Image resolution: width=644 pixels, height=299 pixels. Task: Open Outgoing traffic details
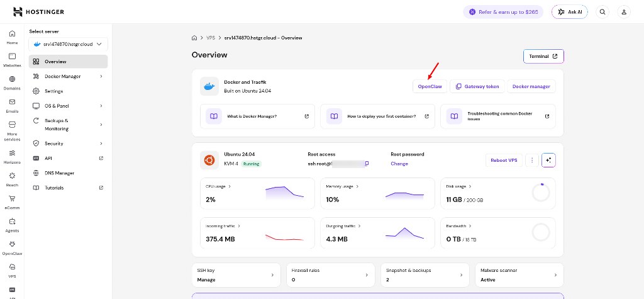(x=343, y=226)
